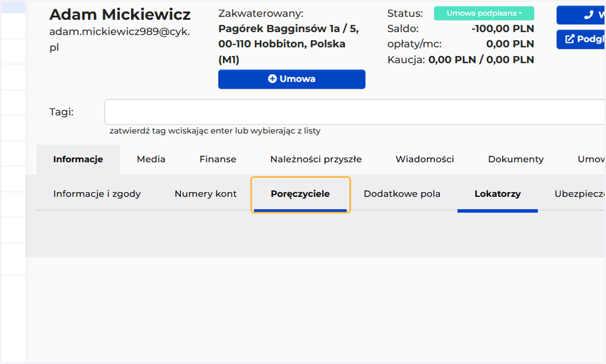This screenshot has width=606, height=364.
Task: Click the tag hint text below Tagi
Action: [x=215, y=131]
